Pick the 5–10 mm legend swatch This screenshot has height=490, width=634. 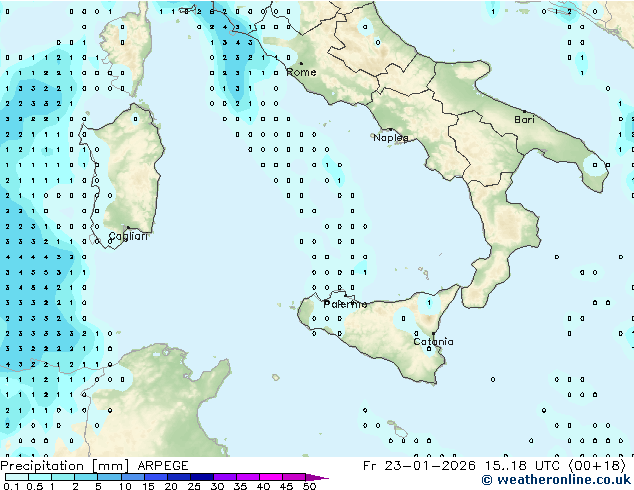tap(109, 477)
